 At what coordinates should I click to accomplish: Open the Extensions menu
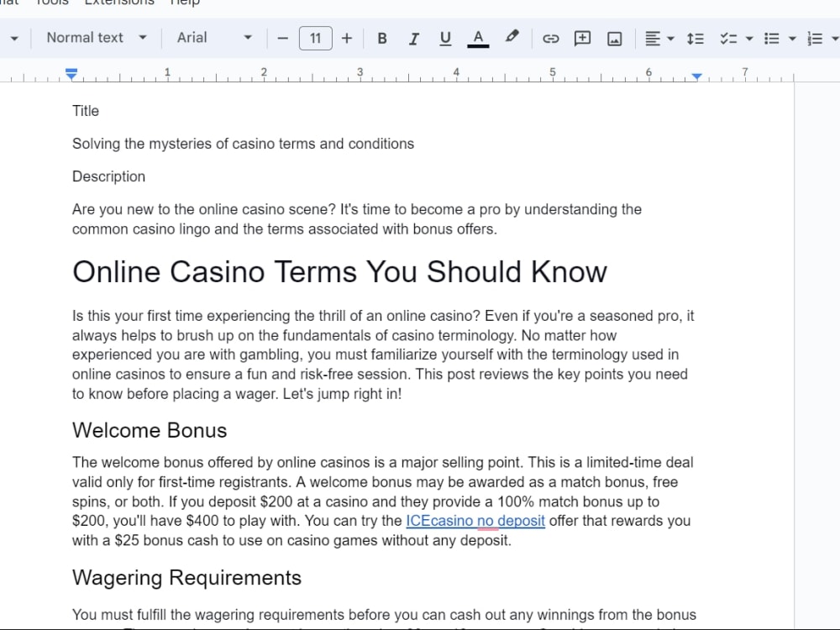[x=119, y=3]
